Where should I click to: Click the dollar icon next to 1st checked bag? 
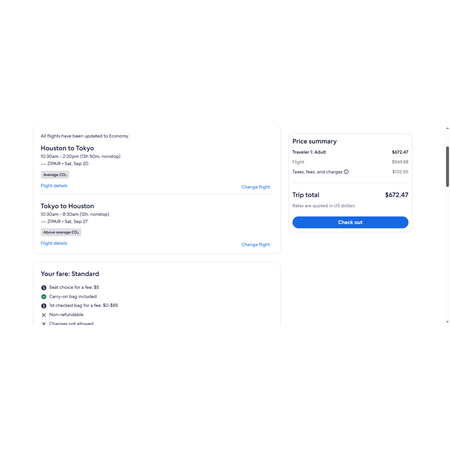(x=44, y=306)
